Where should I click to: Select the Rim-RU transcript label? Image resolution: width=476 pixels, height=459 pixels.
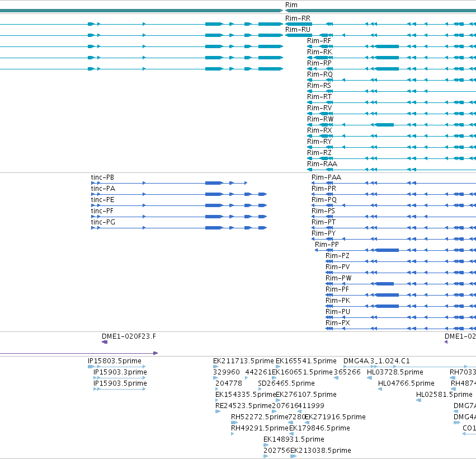point(298,30)
